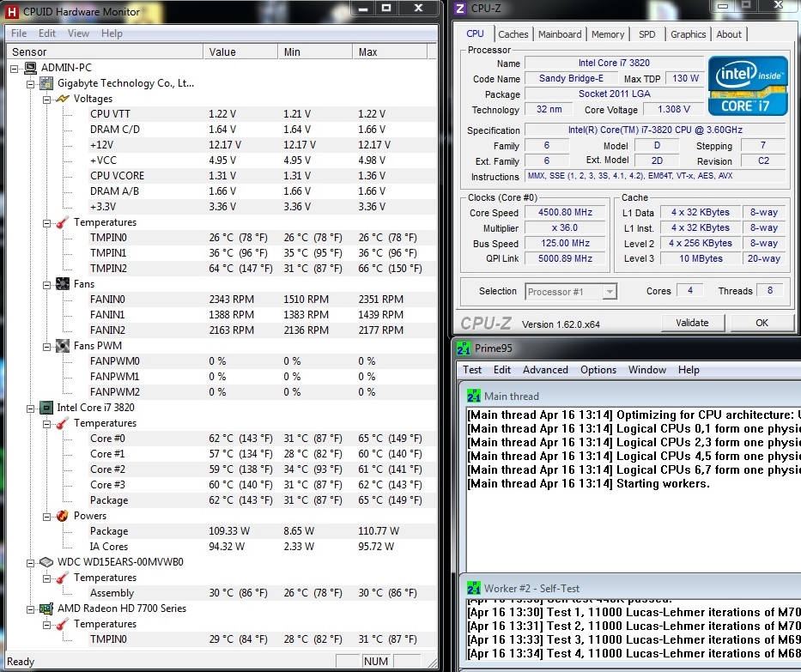801x672 pixels.
Task: Switch to the Mainboard tab in CPU-Z
Action: 560,34
